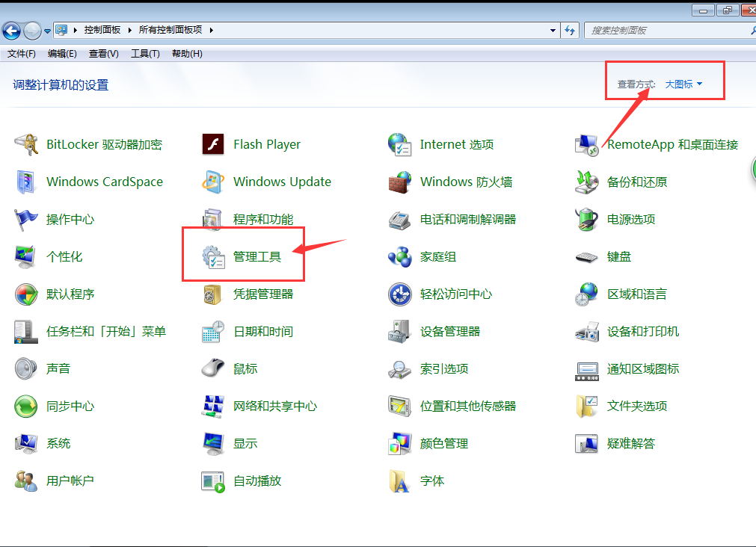The image size is (756, 547).
Task: Expand the arrow before 控制面板 breadcrumb
Action: pos(76,30)
